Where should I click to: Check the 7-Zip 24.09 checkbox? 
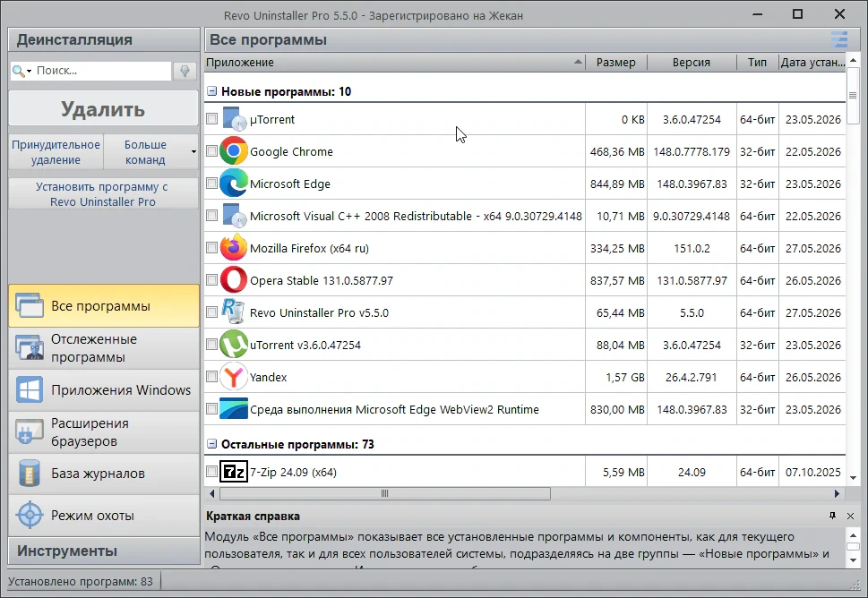pyautogui.click(x=211, y=471)
